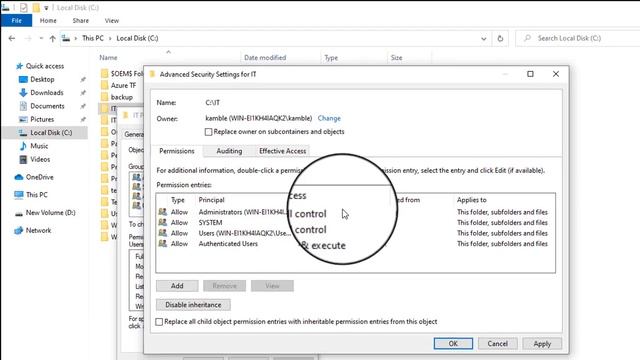
Task: Maximize the Advanced Security Settings window
Action: click(x=530, y=74)
